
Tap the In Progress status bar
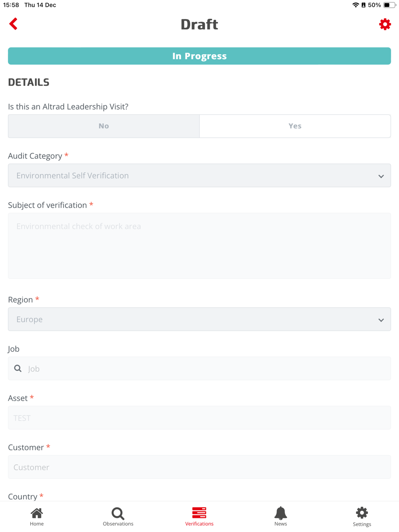[199, 56]
